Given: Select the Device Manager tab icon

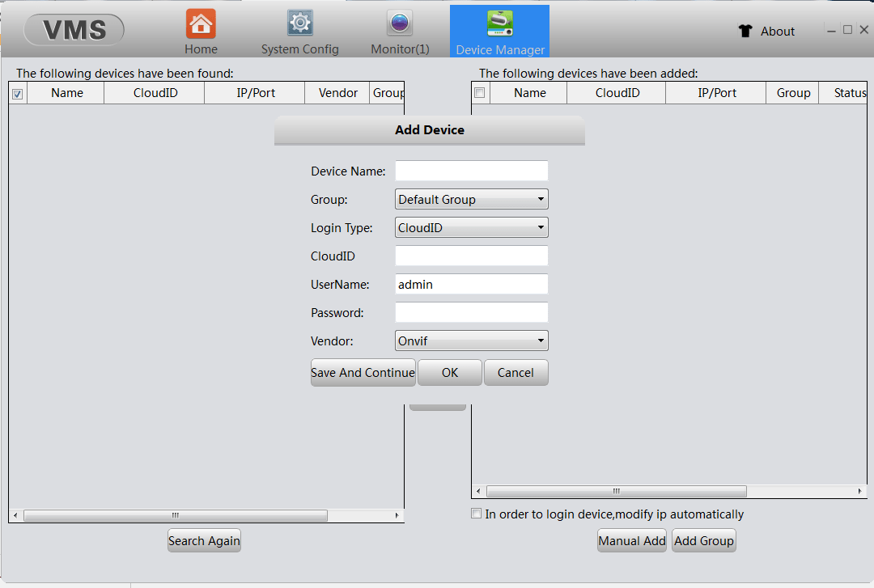Looking at the screenshot, I should [500, 23].
